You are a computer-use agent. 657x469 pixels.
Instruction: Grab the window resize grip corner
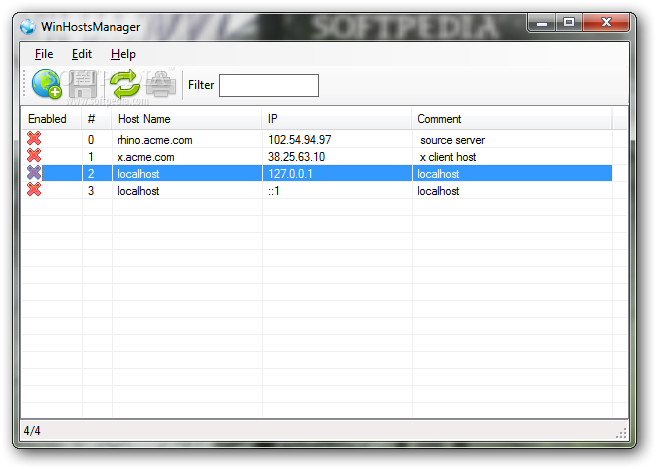[x=621, y=433]
